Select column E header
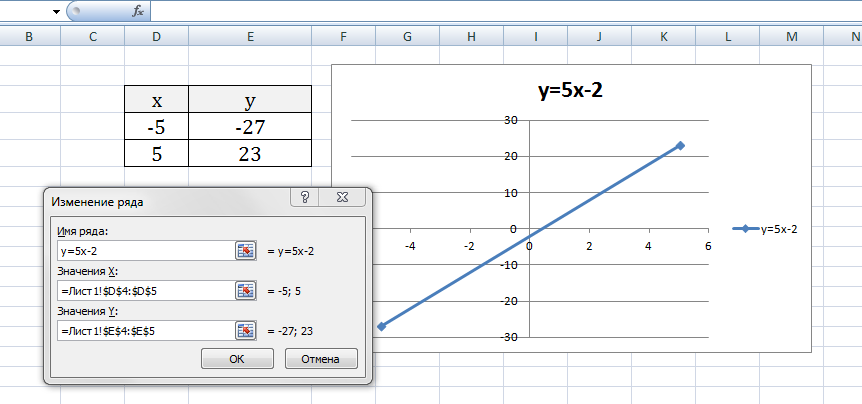 click(250, 37)
